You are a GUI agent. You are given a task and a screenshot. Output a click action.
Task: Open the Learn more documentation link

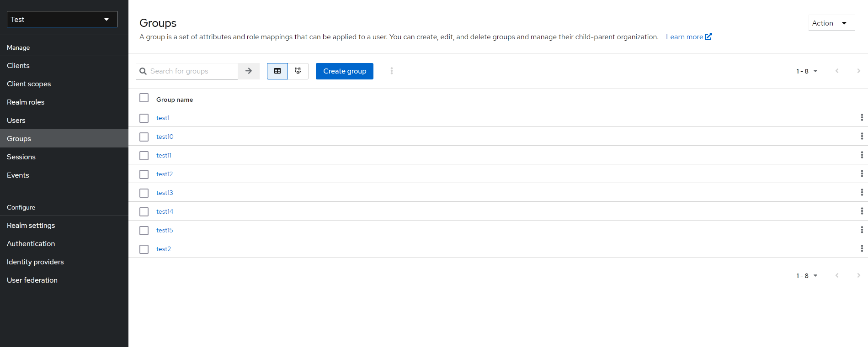click(684, 37)
